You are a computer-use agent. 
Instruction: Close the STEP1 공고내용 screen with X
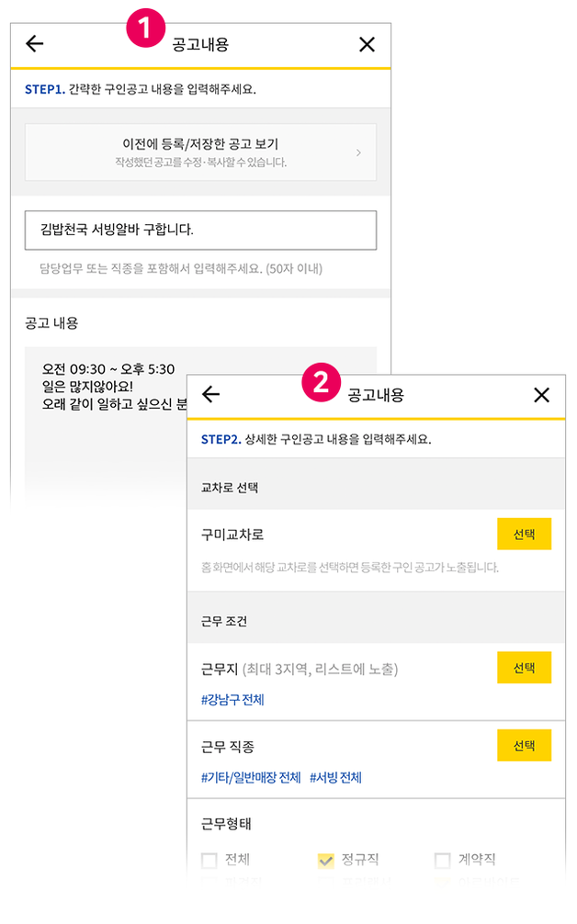367,44
